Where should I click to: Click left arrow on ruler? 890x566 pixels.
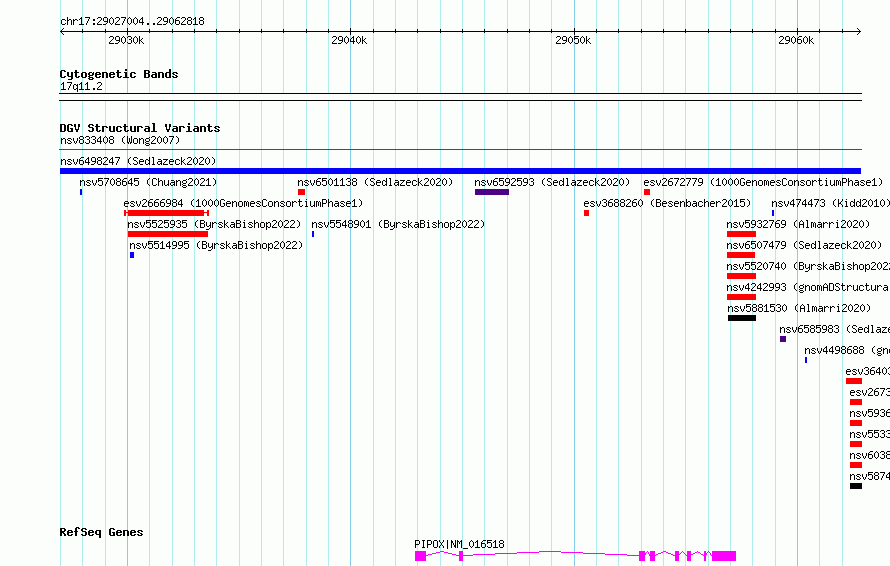[x=63, y=32]
